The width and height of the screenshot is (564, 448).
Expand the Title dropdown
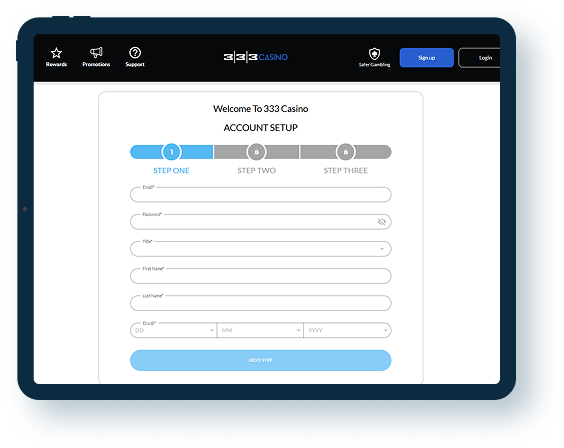[x=260, y=249]
